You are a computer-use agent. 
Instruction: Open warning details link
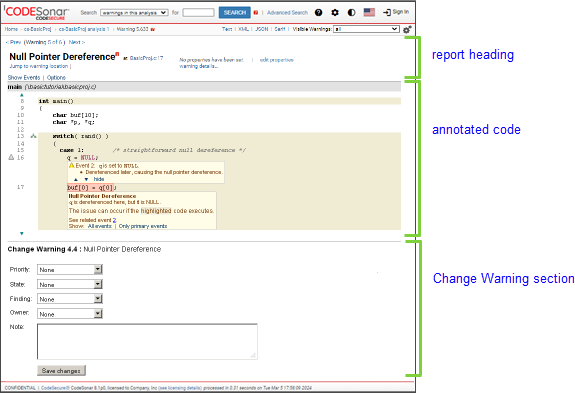pos(198,66)
